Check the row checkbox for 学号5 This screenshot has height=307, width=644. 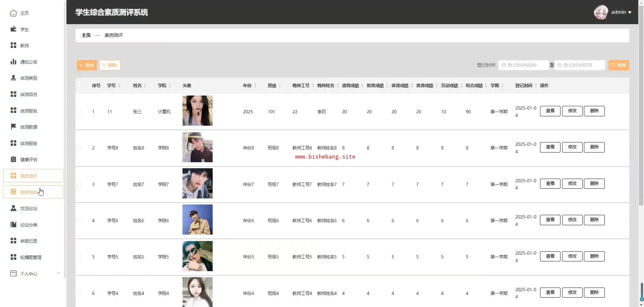[79, 257]
